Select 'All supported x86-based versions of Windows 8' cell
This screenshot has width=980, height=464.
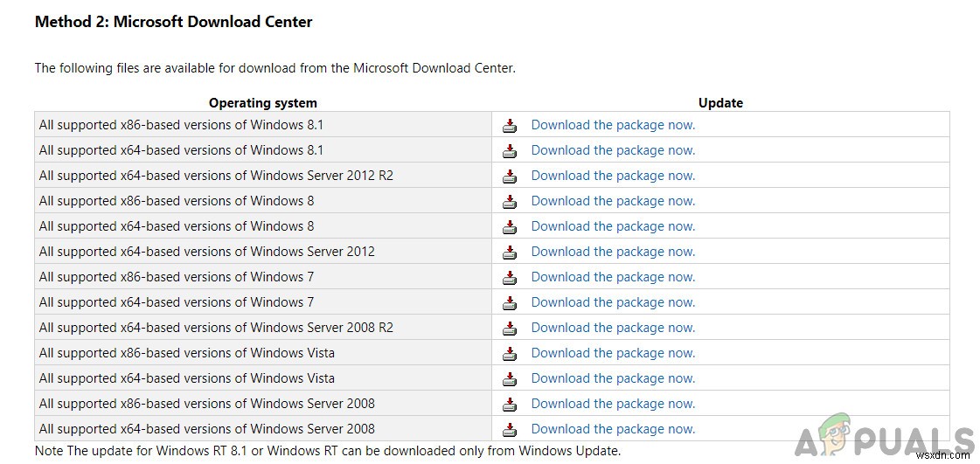pyautogui.click(x=263, y=201)
